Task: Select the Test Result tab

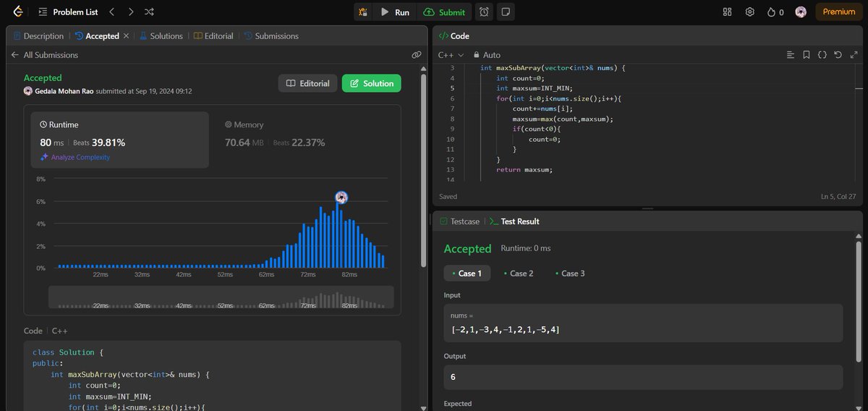Action: tap(514, 221)
